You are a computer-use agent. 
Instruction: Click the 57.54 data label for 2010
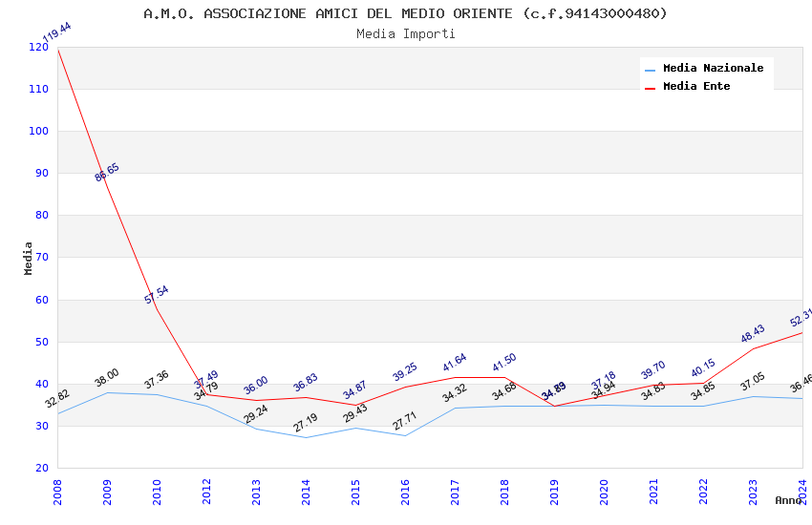[157, 294]
